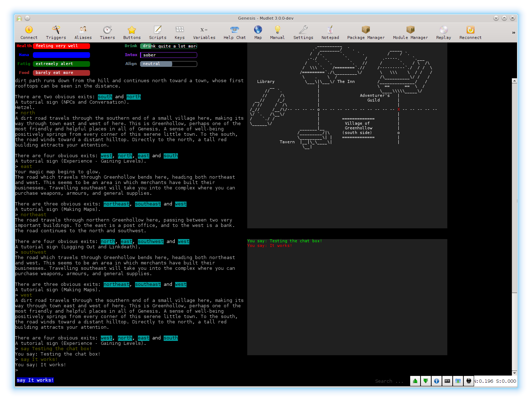This screenshot has height=402, width=532.
Task: Open the Scripts editor
Action: pos(158,33)
